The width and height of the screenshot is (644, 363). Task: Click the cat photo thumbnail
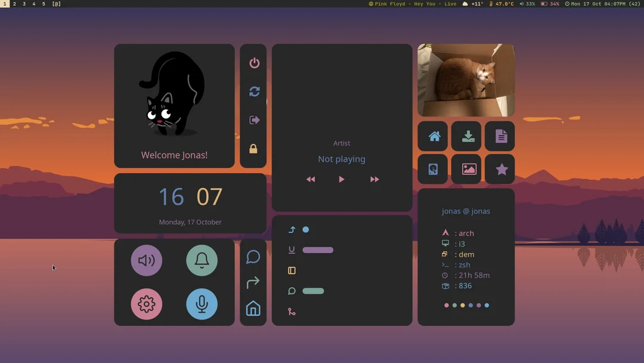(466, 79)
